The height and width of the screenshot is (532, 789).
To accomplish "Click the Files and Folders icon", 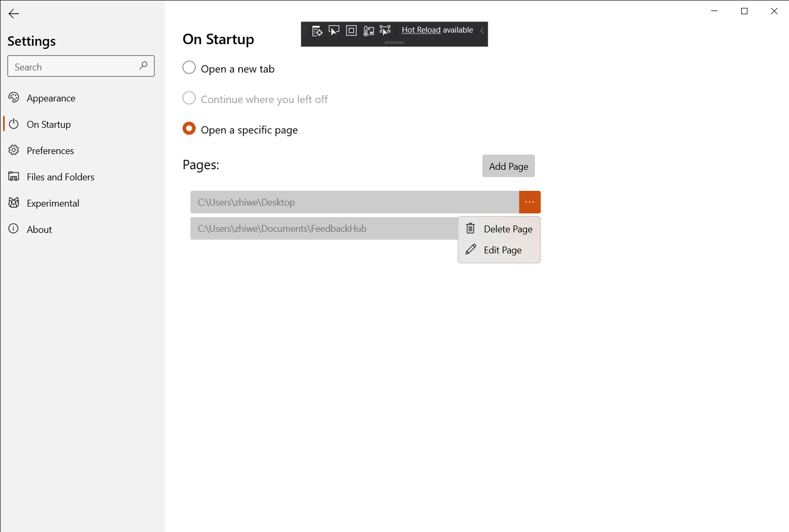I will click(14, 176).
